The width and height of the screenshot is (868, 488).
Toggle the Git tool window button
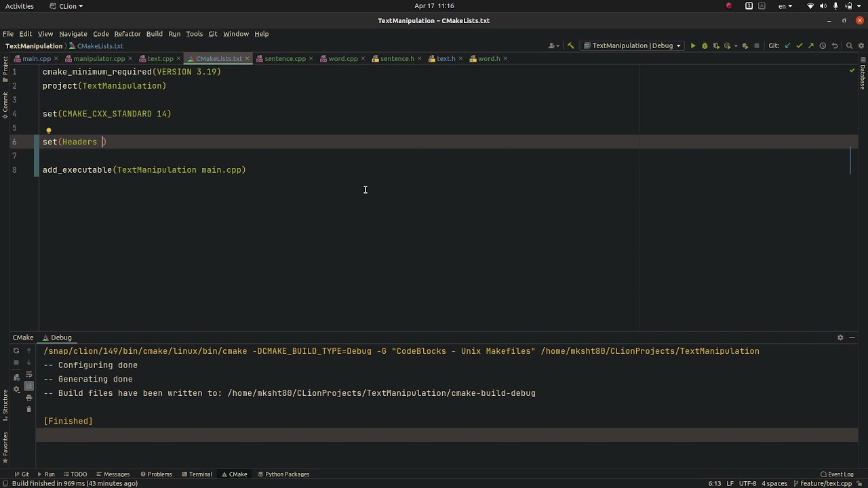click(21, 474)
